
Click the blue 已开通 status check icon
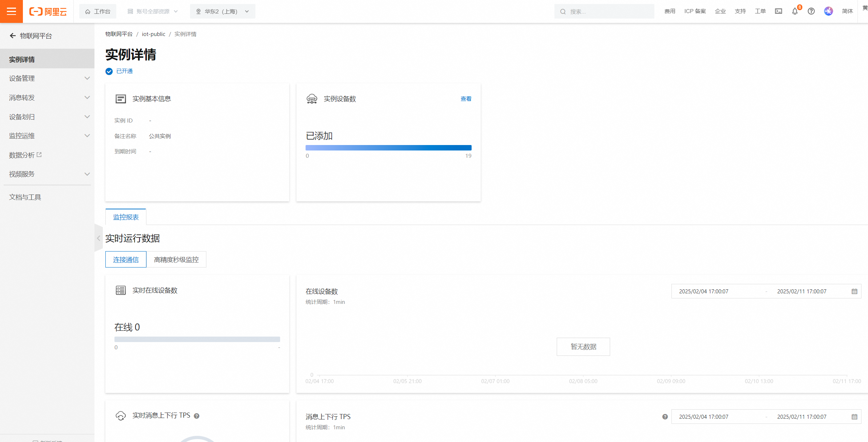(x=109, y=71)
